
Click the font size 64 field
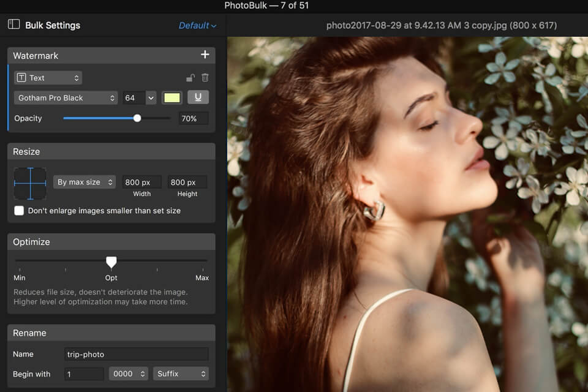click(x=134, y=98)
